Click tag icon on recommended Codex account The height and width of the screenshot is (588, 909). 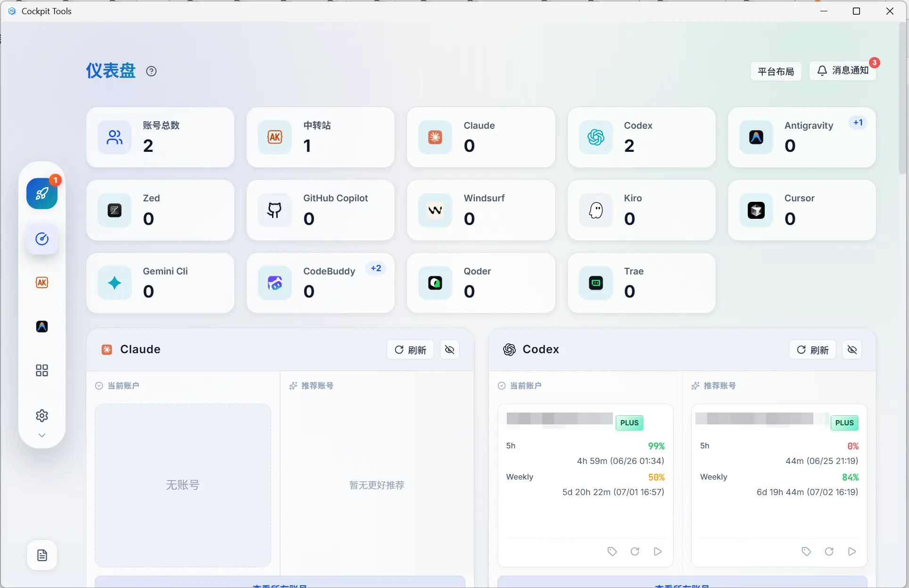(806, 551)
